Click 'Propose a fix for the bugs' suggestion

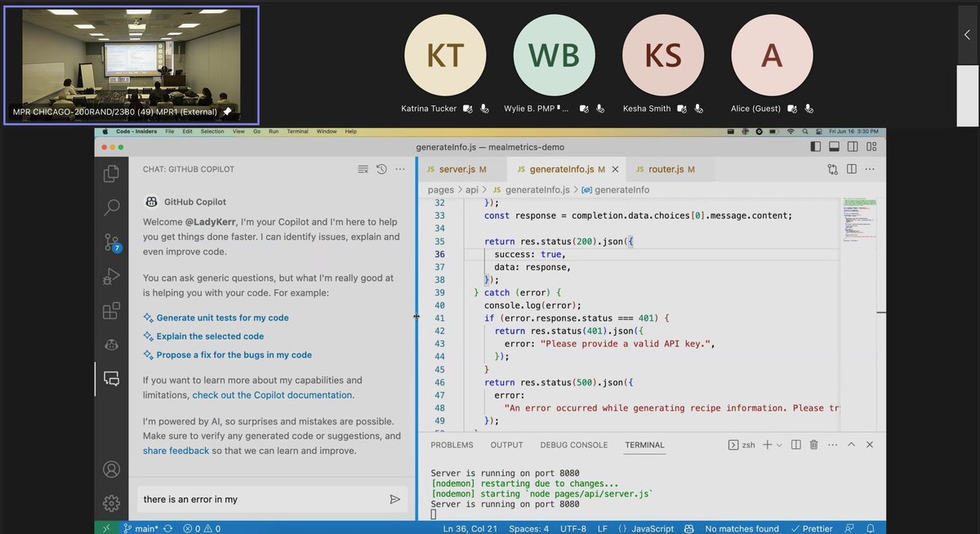[234, 355]
